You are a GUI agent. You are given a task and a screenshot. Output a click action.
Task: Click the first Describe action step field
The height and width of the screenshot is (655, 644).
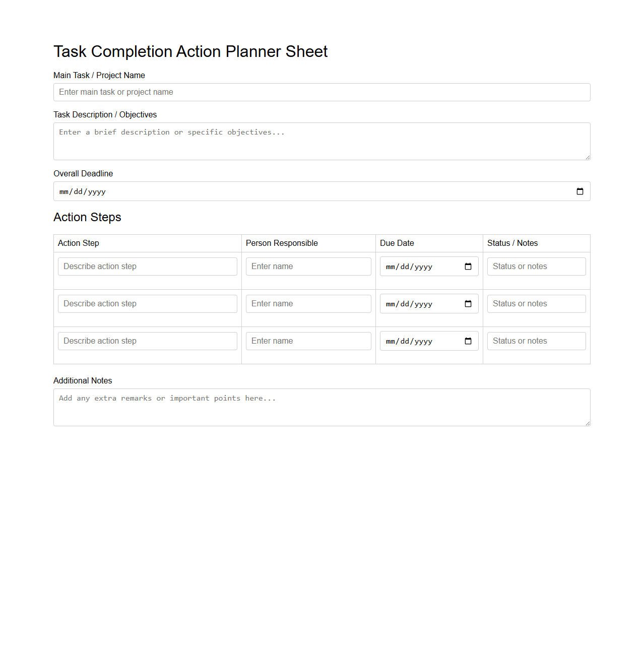(147, 266)
